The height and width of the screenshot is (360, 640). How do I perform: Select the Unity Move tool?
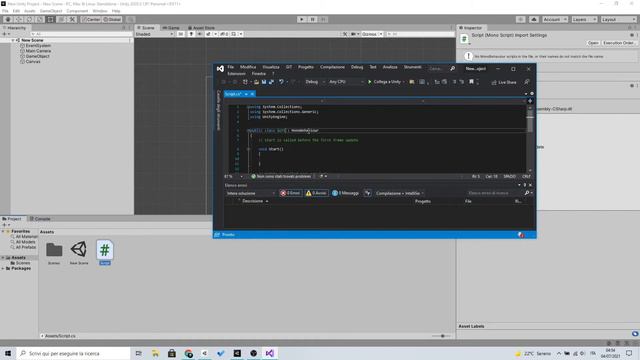tap(18, 19)
